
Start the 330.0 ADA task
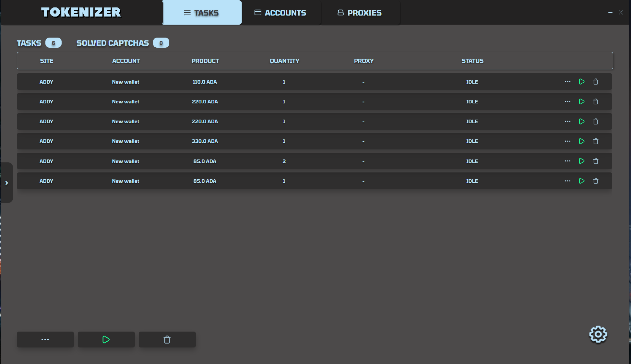point(582,141)
